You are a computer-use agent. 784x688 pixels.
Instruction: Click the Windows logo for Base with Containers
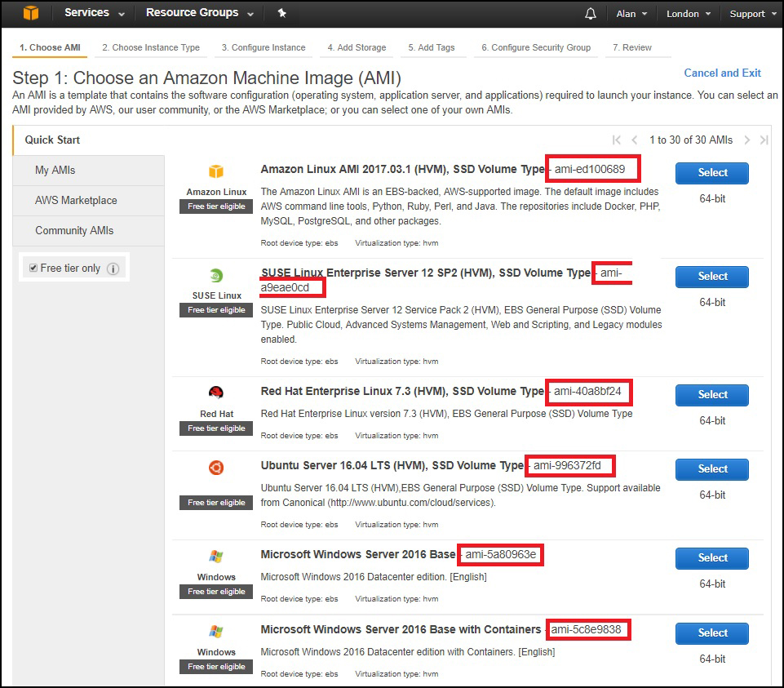pyautogui.click(x=216, y=632)
